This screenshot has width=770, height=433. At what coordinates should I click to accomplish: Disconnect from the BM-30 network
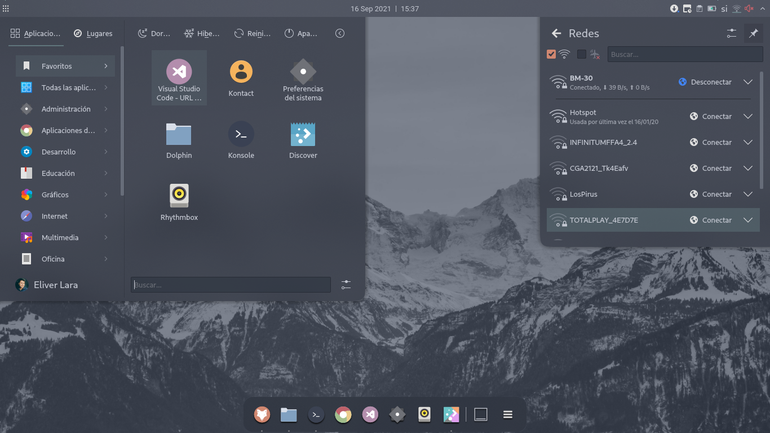pos(705,82)
